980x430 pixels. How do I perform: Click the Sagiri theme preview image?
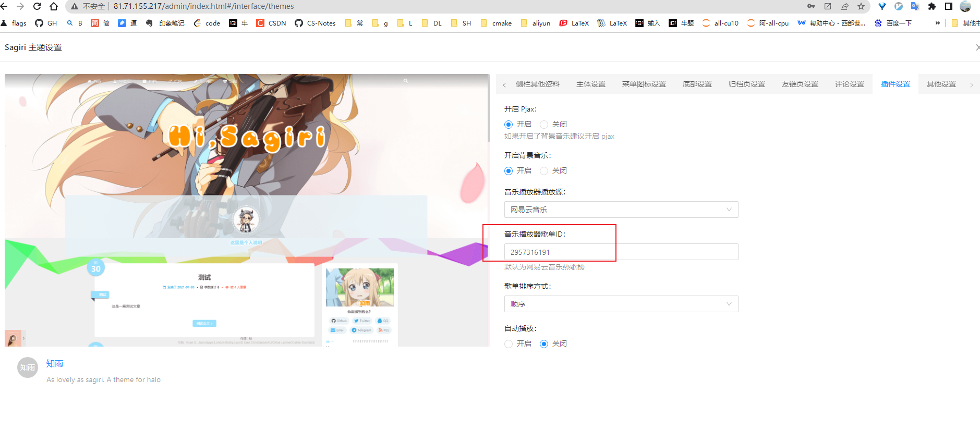coord(247,210)
